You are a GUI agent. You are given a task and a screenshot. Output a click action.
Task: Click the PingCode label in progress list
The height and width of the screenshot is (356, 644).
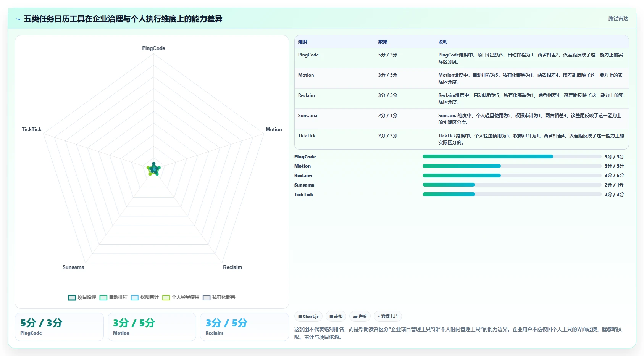point(305,156)
